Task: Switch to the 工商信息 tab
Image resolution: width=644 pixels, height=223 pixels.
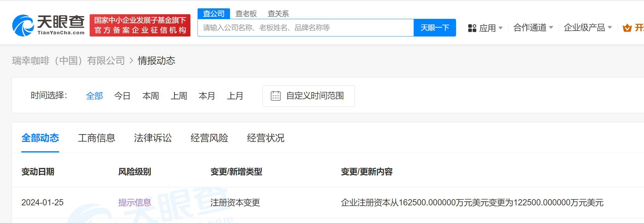Action: click(x=96, y=138)
